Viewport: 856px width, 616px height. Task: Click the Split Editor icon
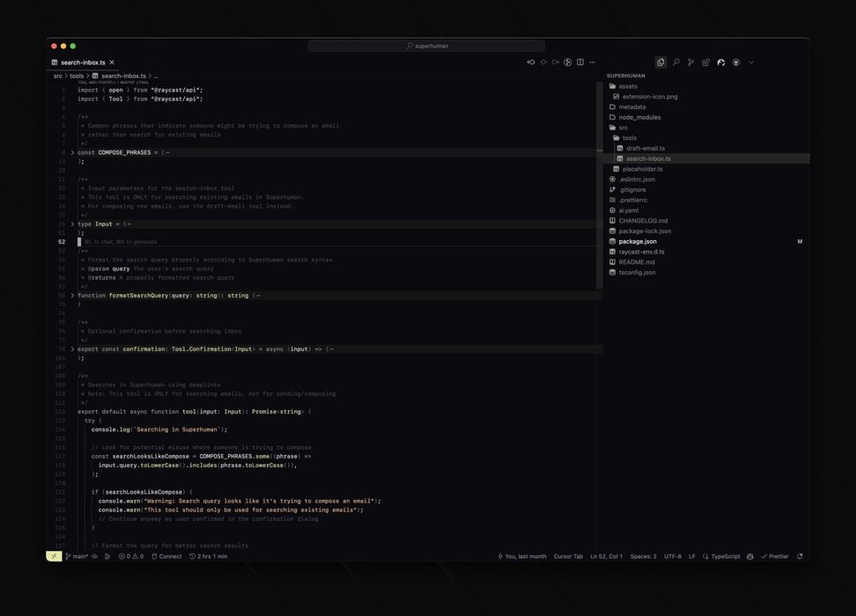tap(580, 62)
